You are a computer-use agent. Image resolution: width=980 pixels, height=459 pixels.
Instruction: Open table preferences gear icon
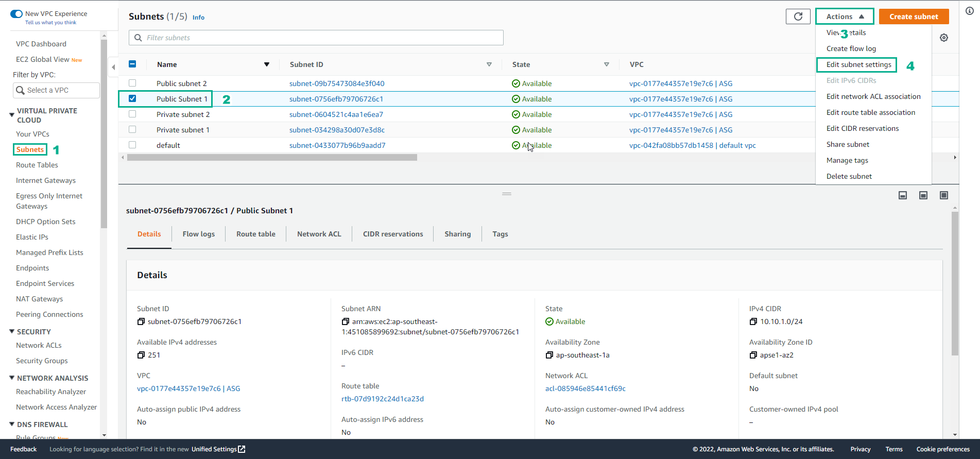tap(944, 38)
